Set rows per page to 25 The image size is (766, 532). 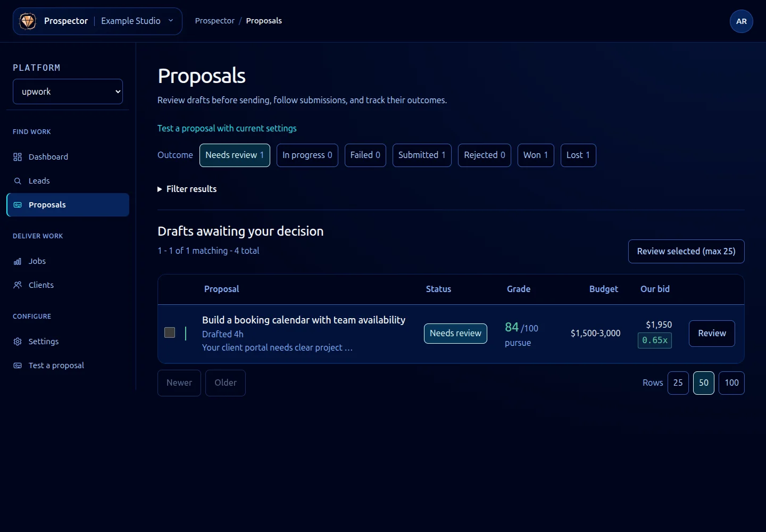coord(678,383)
